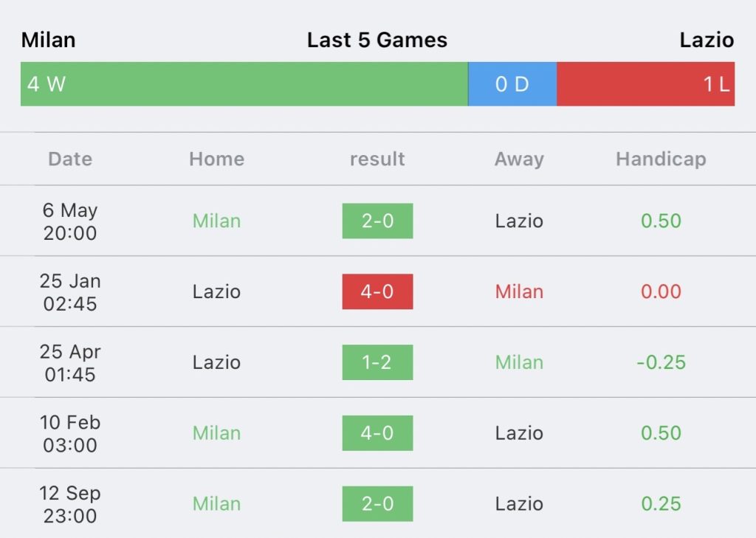The height and width of the screenshot is (538, 756).
Task: Click the 0.00 handicap value
Action: [x=661, y=292]
